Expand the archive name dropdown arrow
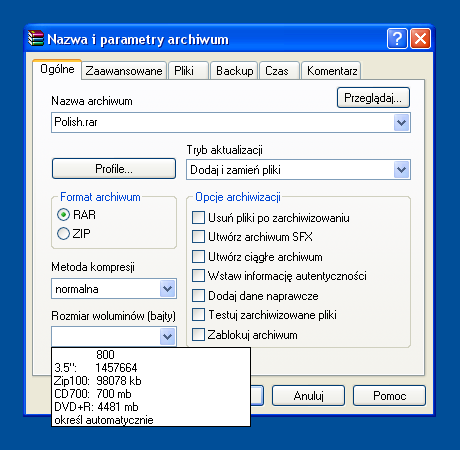460x450 pixels. (x=402, y=123)
